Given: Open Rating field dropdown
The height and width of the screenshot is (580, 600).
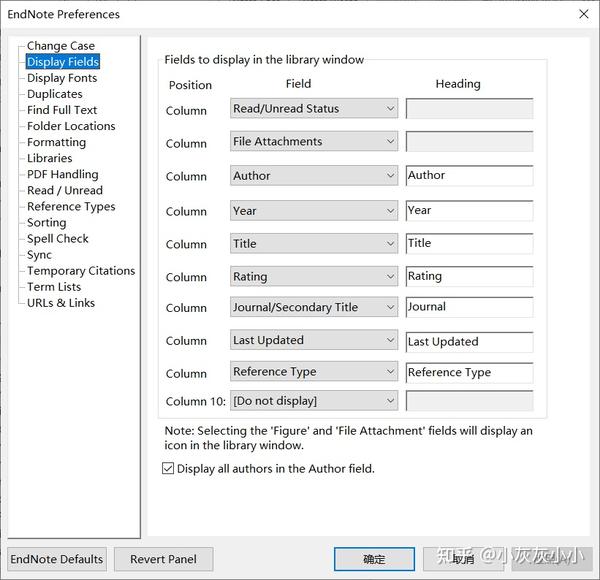Looking at the screenshot, I should click(314, 277).
